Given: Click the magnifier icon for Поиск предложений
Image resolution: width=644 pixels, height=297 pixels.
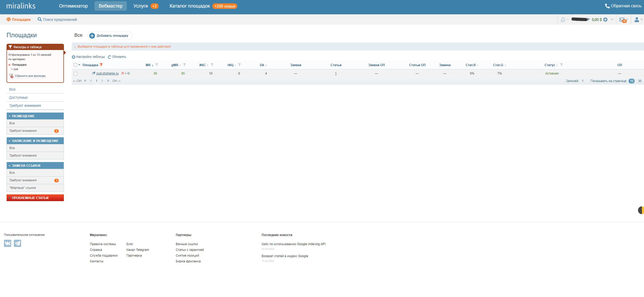Looking at the screenshot, I should [40, 19].
